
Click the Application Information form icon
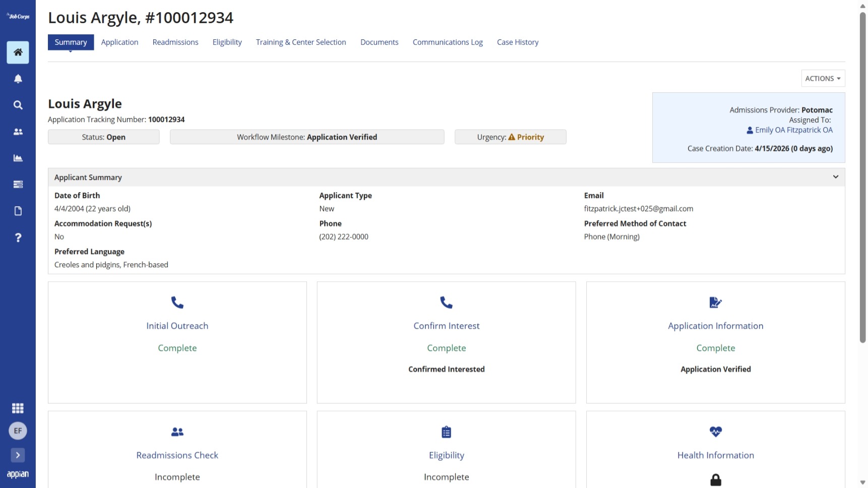coord(716,302)
